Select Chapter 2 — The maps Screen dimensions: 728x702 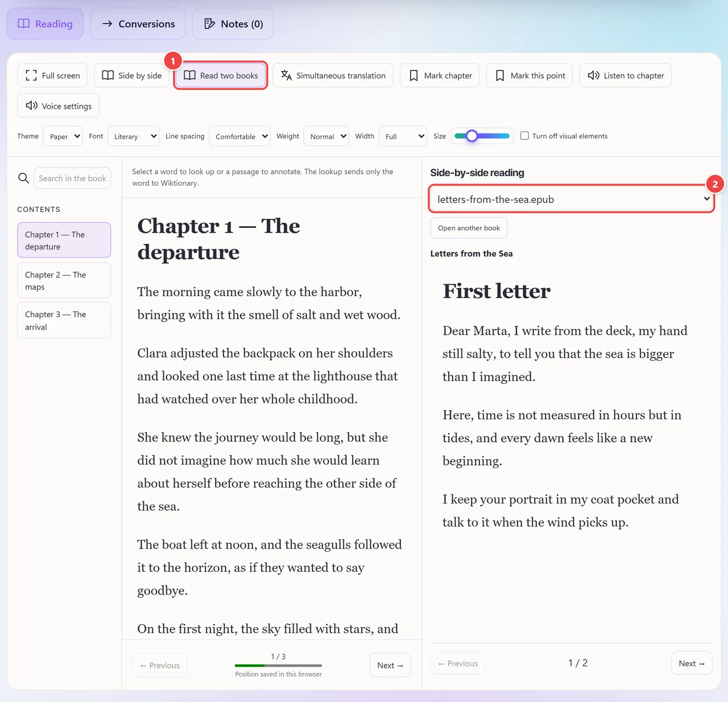(x=64, y=280)
